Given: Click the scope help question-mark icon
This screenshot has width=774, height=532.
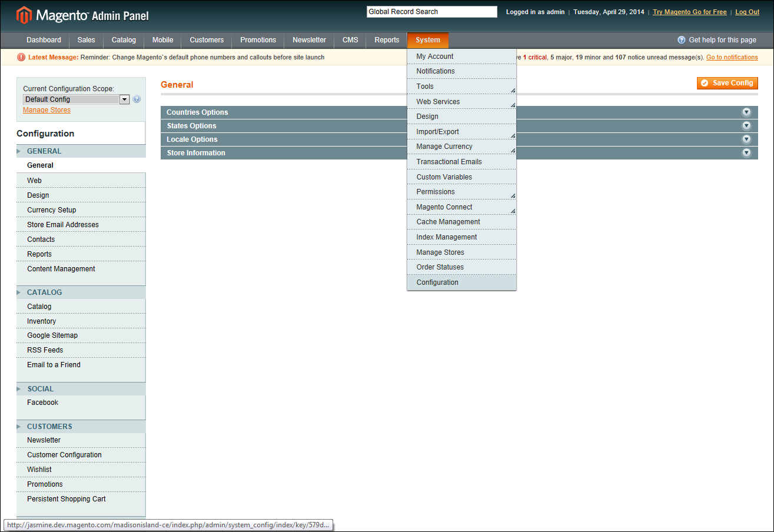Looking at the screenshot, I should point(137,99).
